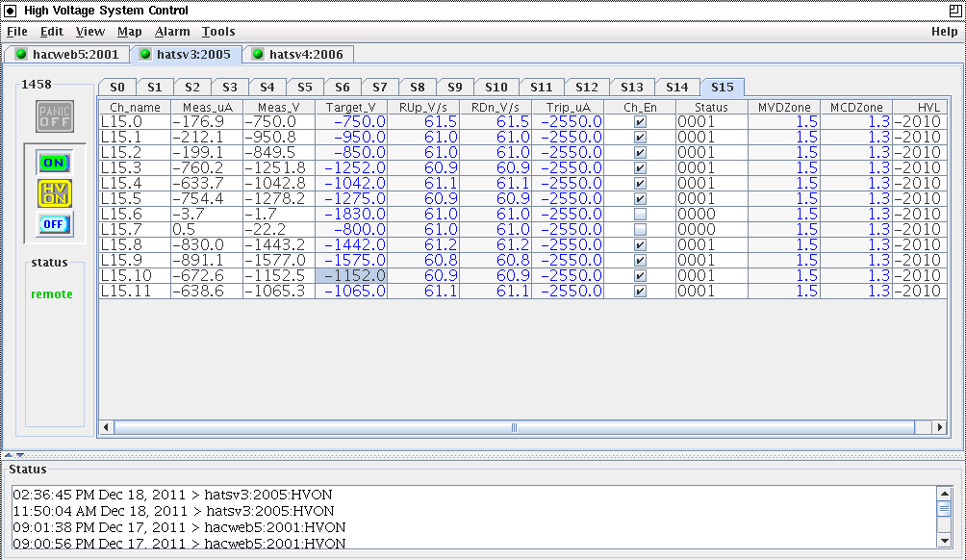
Task: Open the Tools menu
Action: [218, 32]
